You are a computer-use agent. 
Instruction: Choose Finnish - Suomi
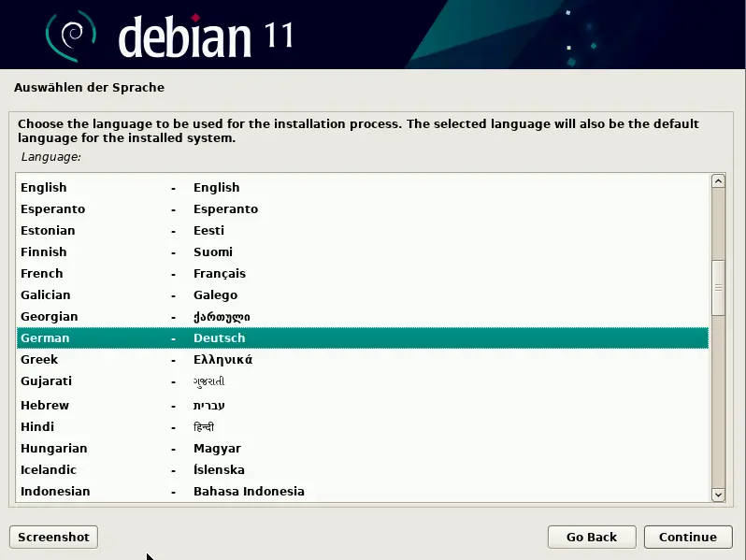tap(363, 251)
